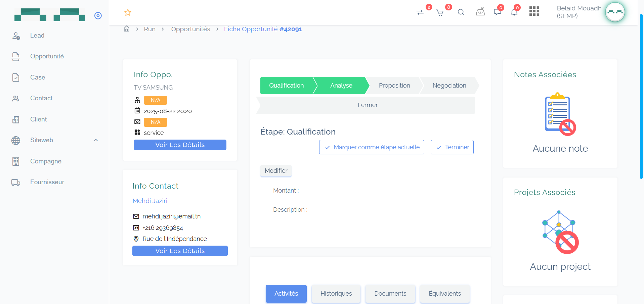The height and width of the screenshot is (304, 644).
Task: Open the Opportunité menu item
Action: (x=47, y=56)
